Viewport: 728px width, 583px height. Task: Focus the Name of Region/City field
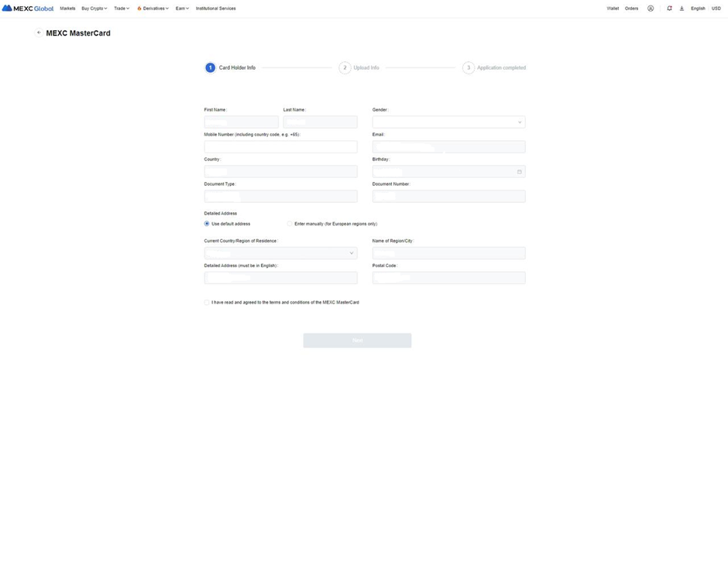(x=448, y=253)
